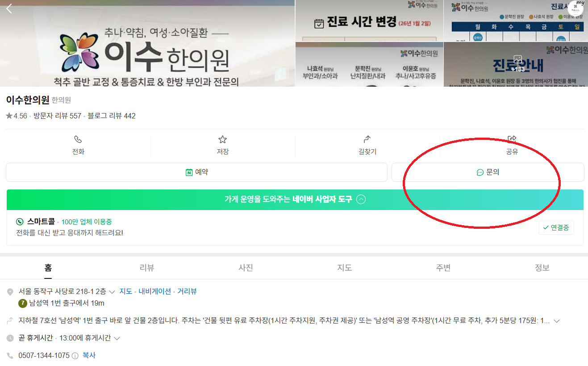588x366 pixels.
Task: Click the phone number 0507-1344-1075
Action: click(44, 356)
